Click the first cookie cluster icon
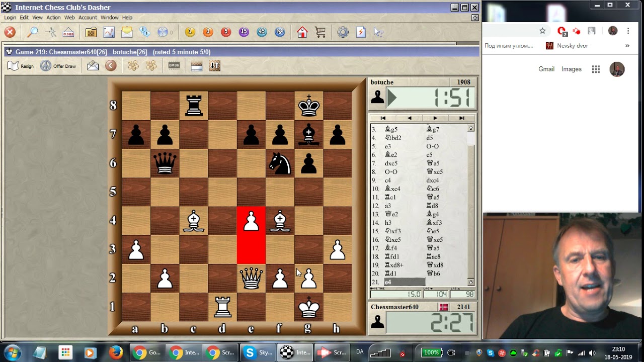 pos(133,65)
